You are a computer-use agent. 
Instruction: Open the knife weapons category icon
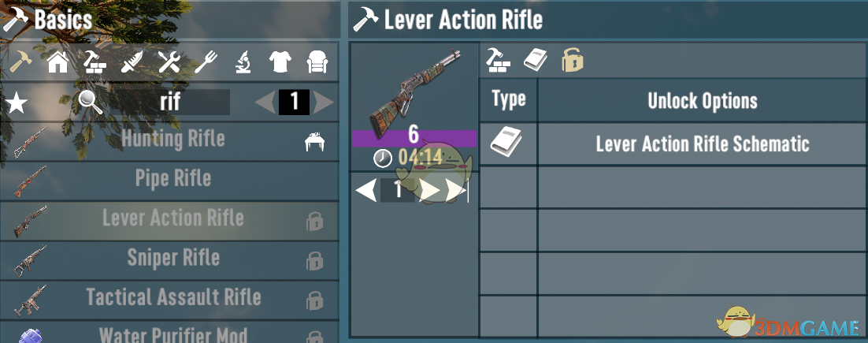[x=132, y=62]
